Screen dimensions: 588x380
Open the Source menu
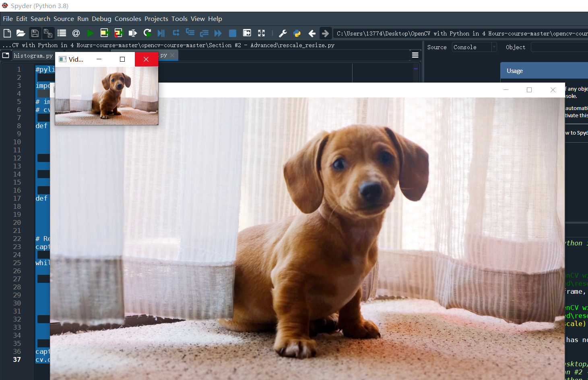point(64,19)
